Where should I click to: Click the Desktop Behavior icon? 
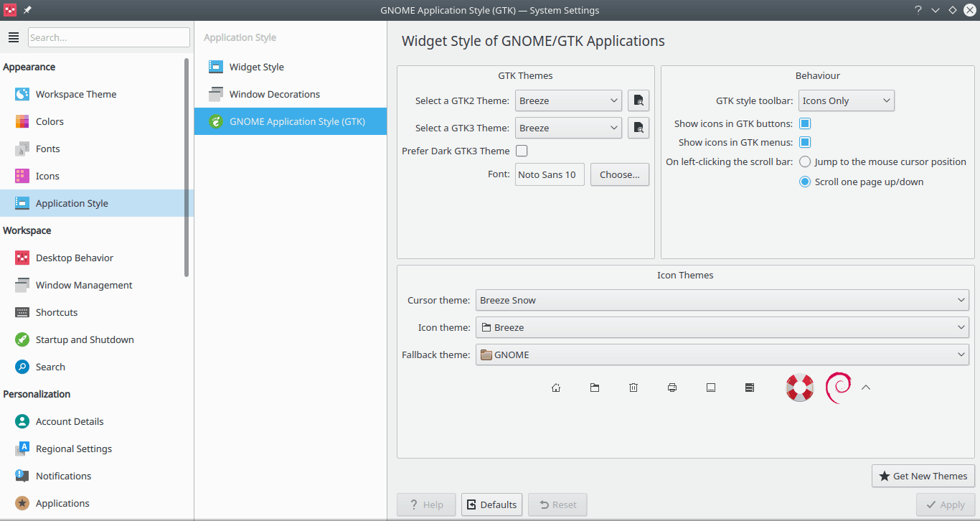tap(22, 258)
